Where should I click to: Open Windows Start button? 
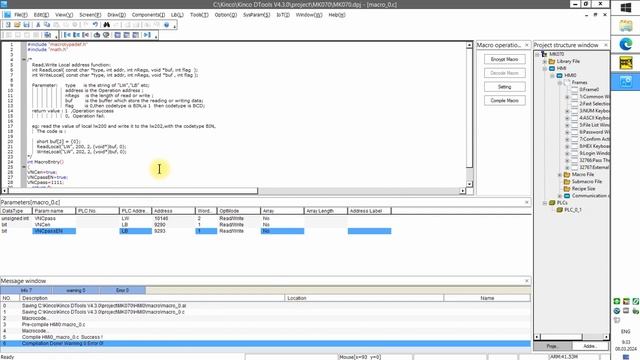pyautogui.click(x=625, y=7)
